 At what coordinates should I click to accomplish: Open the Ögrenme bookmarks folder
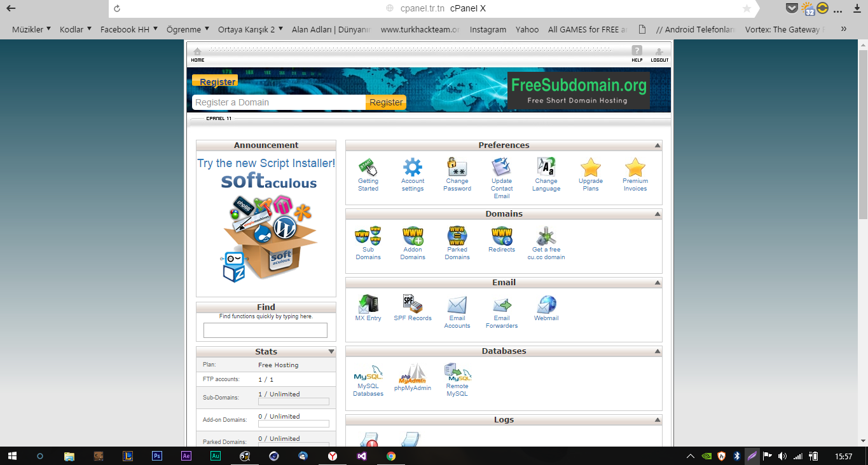[188, 29]
